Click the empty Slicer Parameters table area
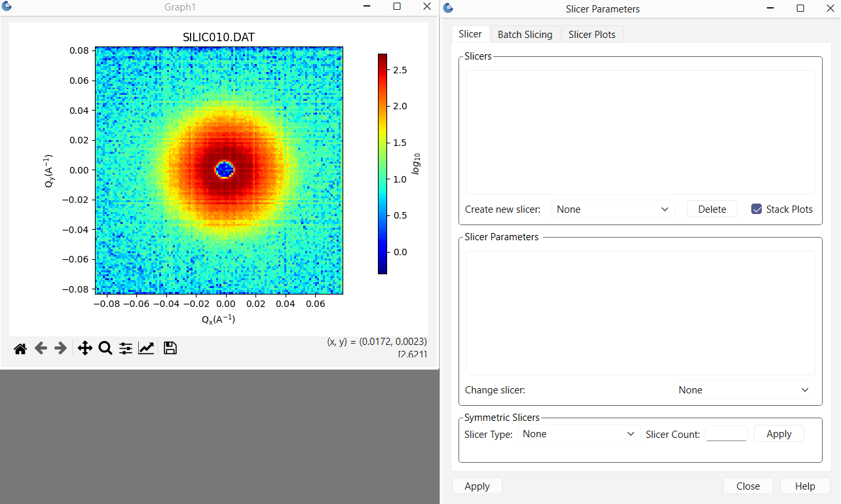The height and width of the screenshot is (504, 841). pos(641,313)
